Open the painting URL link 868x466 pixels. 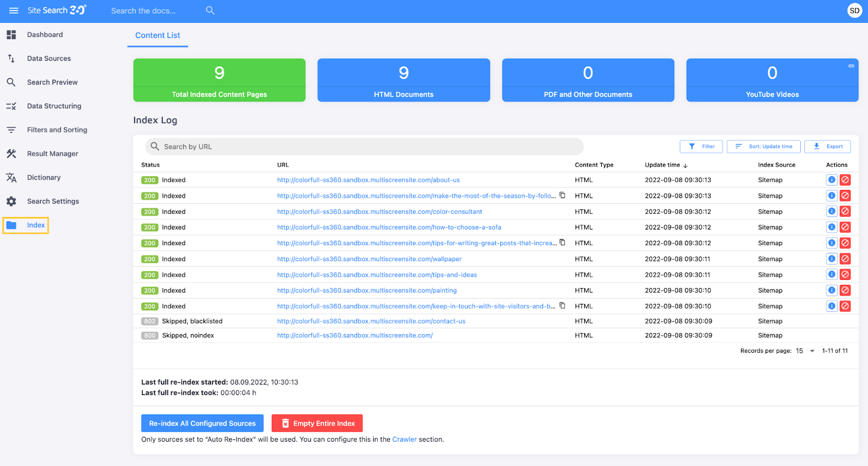click(x=367, y=290)
